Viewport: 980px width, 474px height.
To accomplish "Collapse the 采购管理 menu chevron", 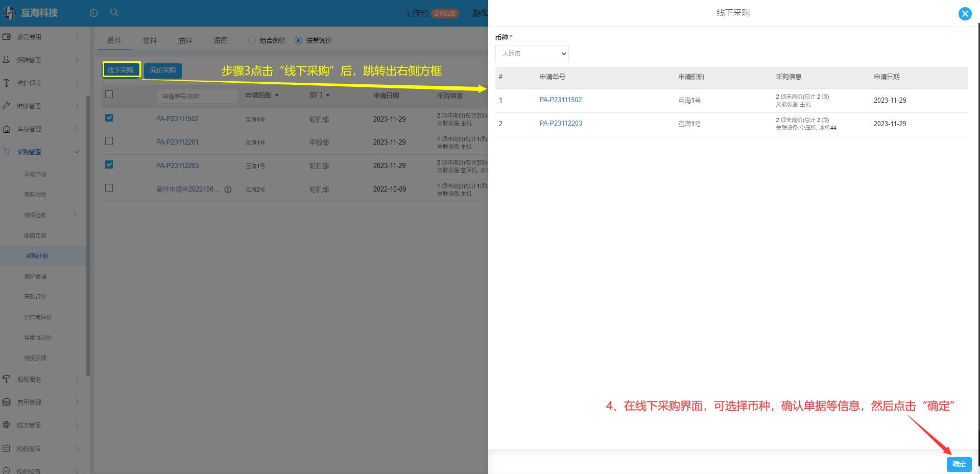I will pos(77,152).
